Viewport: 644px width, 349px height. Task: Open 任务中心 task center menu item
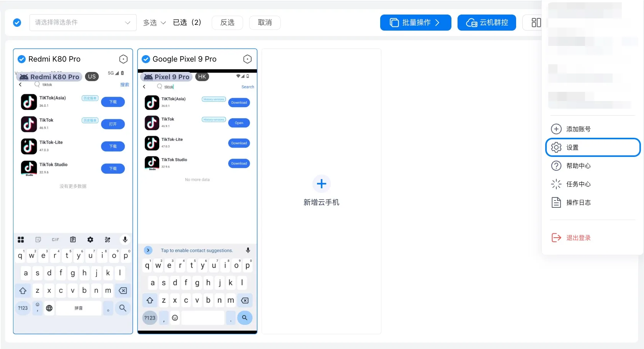[593, 184]
